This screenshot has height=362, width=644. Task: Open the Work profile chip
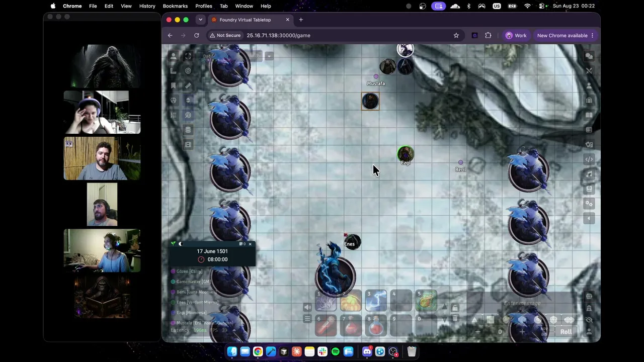[516, 36]
